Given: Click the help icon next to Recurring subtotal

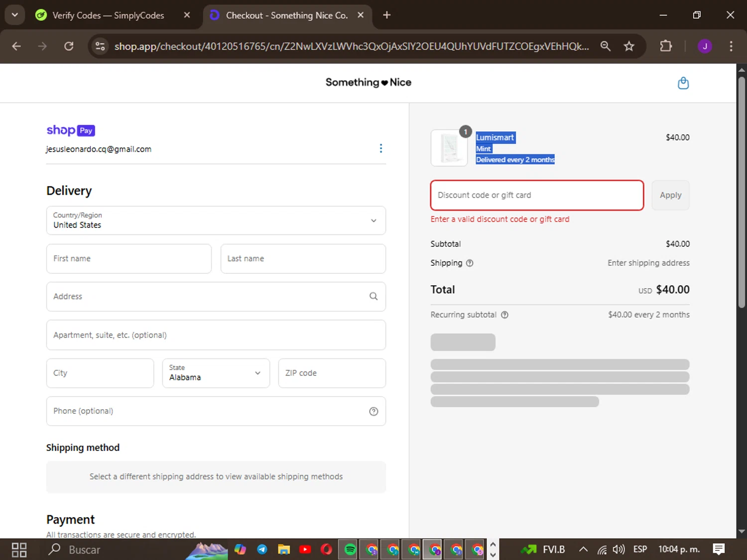Looking at the screenshot, I should coord(504,315).
